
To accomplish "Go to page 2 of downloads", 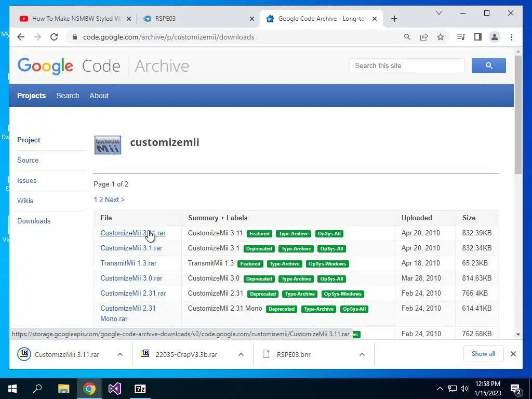I will coord(101,200).
